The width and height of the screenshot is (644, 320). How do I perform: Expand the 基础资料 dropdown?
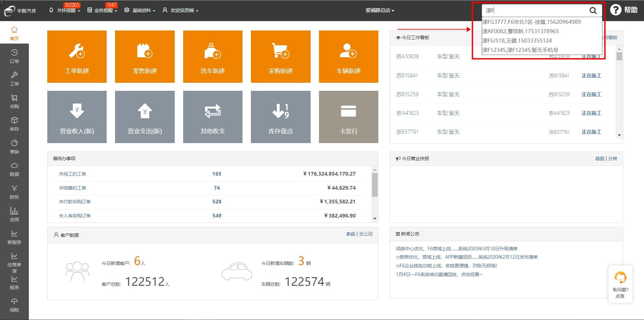coord(140,10)
